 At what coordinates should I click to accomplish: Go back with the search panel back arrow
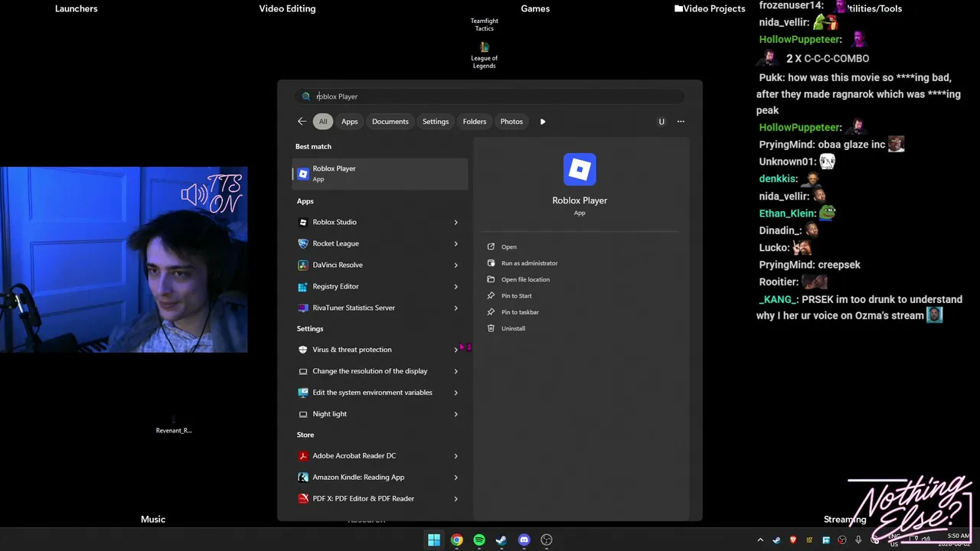(x=302, y=122)
